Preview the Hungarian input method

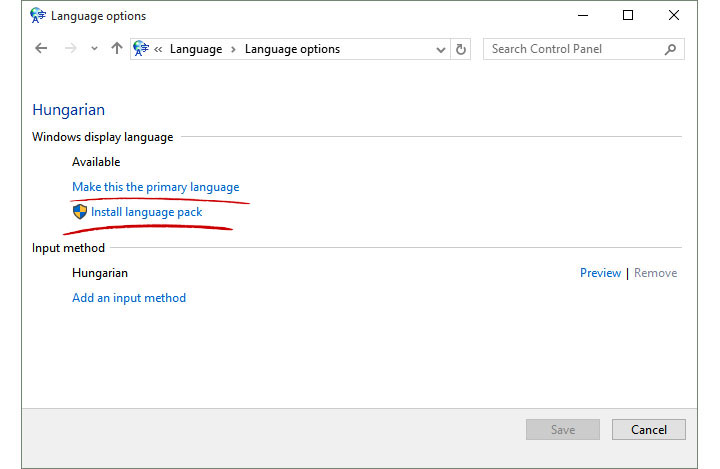point(600,273)
